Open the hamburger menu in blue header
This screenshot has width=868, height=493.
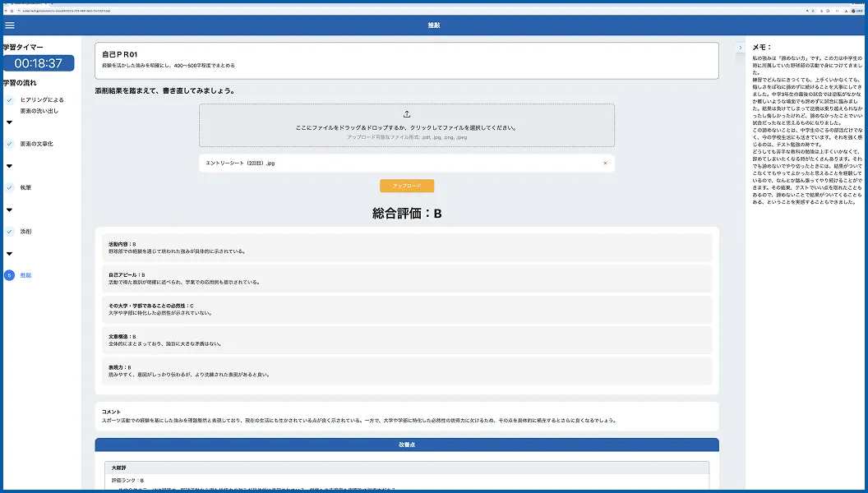pyautogui.click(x=9, y=25)
